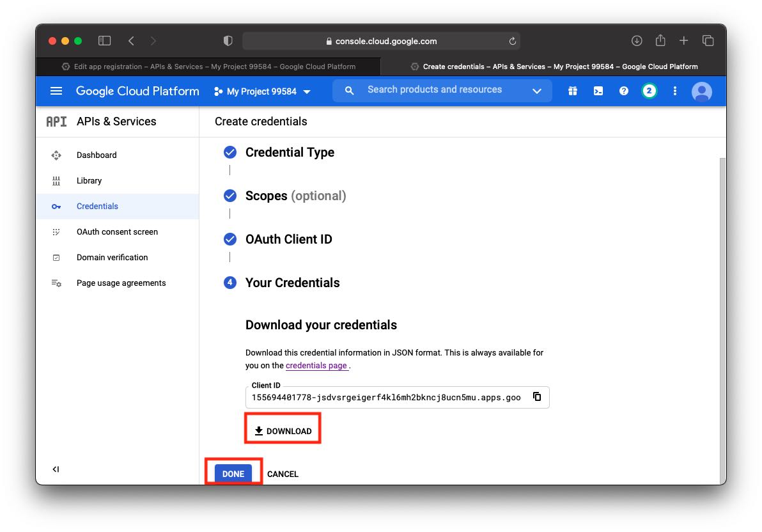
Task: Open the credentials page link
Action: (316, 365)
